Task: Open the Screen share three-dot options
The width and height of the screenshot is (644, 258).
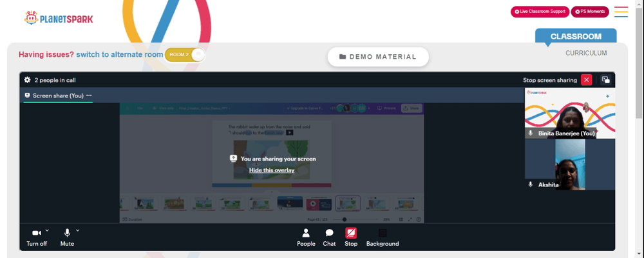Action: tap(89, 95)
